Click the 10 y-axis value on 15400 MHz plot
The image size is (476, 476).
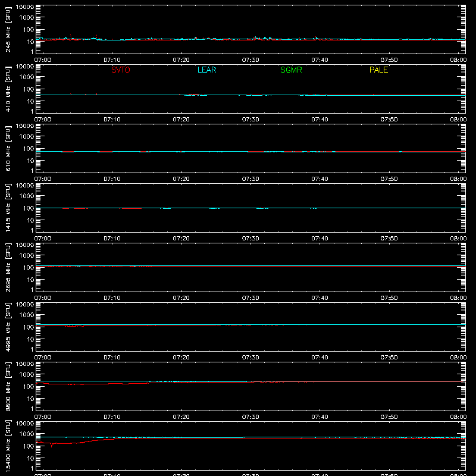30,458
